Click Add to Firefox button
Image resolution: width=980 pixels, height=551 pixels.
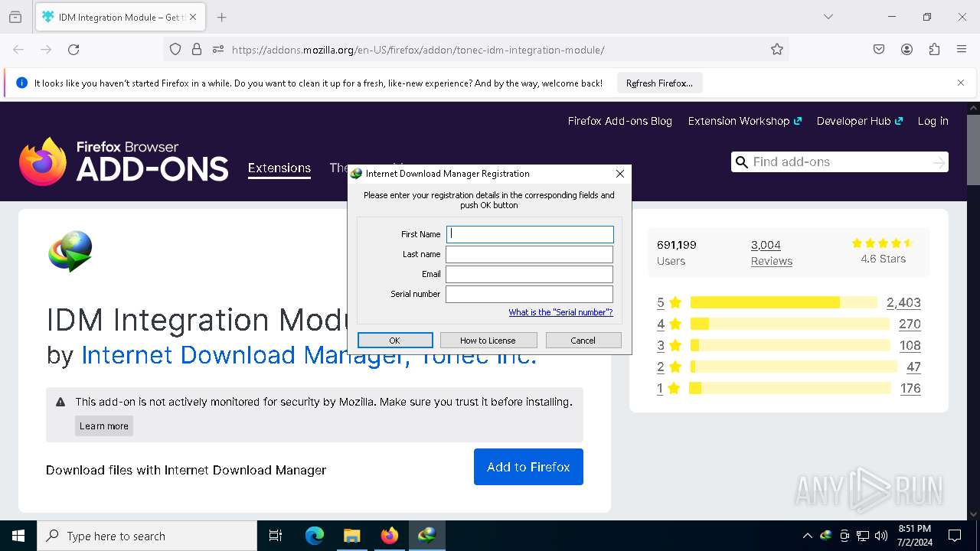[x=528, y=467]
